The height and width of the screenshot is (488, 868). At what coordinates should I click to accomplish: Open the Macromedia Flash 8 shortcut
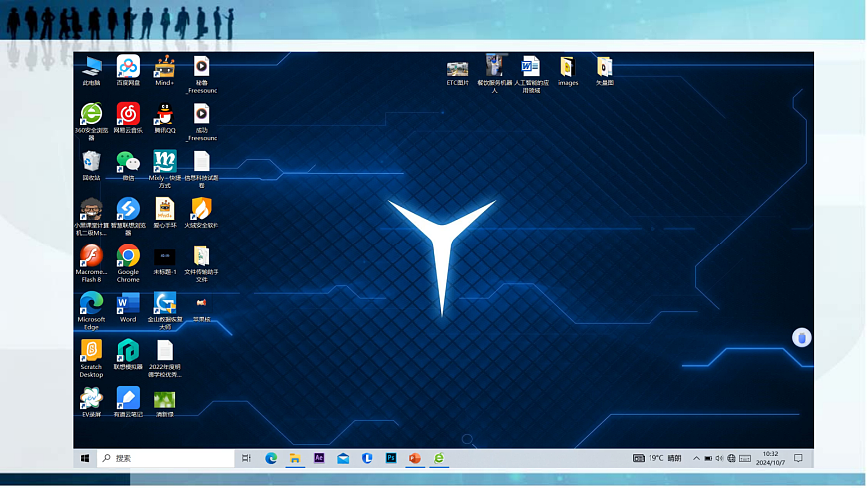[91, 257]
